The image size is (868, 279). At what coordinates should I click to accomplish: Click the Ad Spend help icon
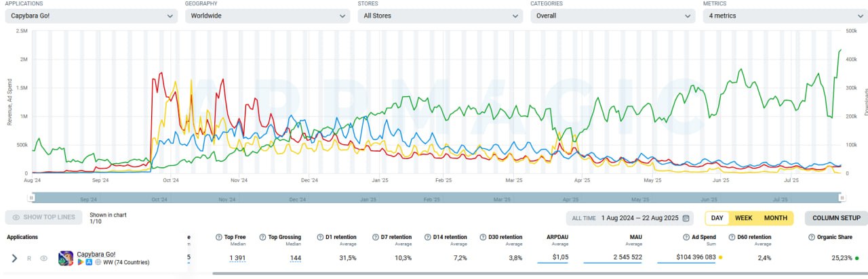tap(687, 237)
